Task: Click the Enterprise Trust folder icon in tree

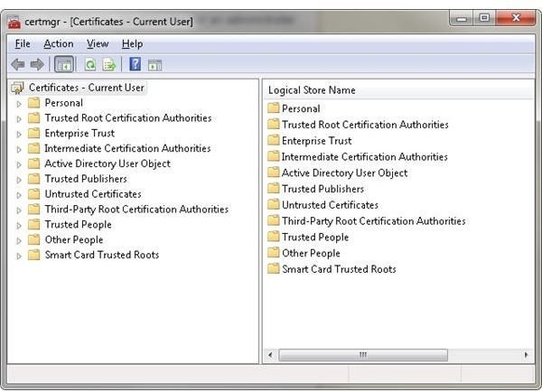Action: point(33,133)
